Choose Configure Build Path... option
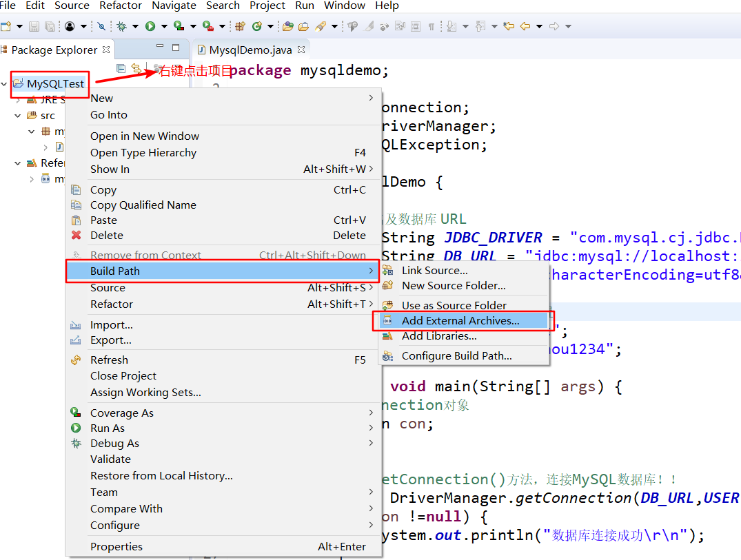 coord(463,356)
